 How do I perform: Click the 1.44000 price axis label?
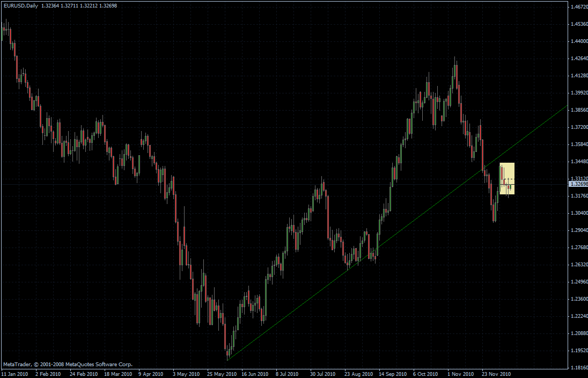579,41
